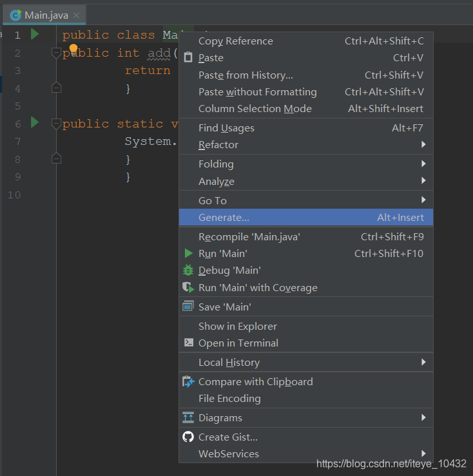Click line number 10 in the gutter

coord(14,195)
